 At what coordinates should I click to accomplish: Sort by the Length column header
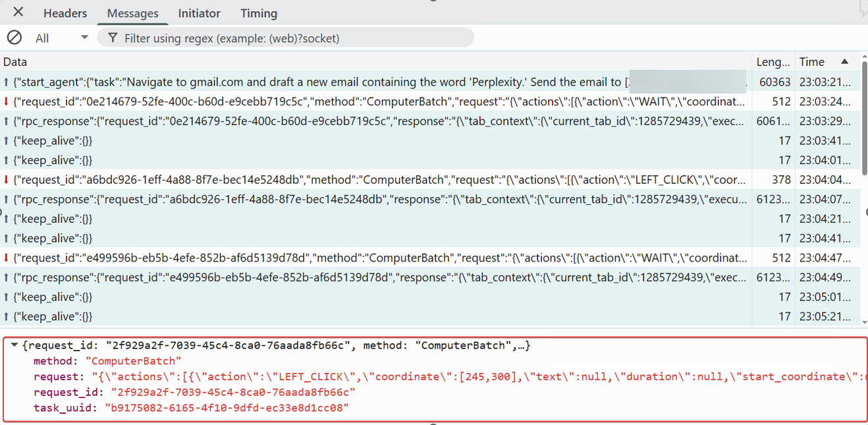coord(773,62)
